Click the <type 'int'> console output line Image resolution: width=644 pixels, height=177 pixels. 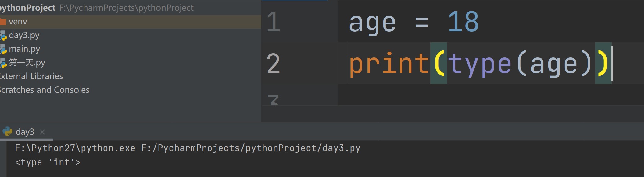[48, 162]
